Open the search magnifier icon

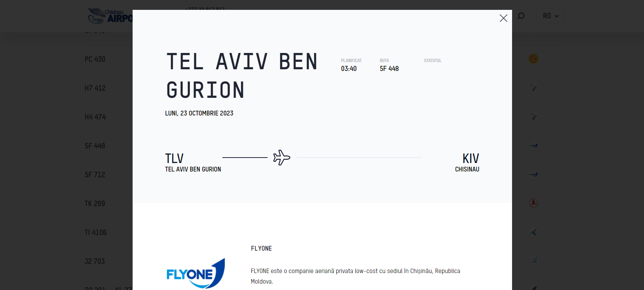coord(521,16)
